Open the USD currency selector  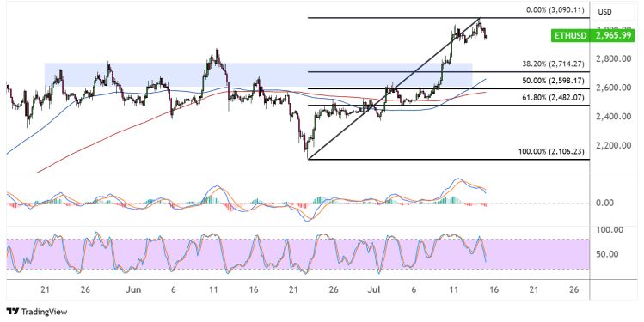[613, 12]
